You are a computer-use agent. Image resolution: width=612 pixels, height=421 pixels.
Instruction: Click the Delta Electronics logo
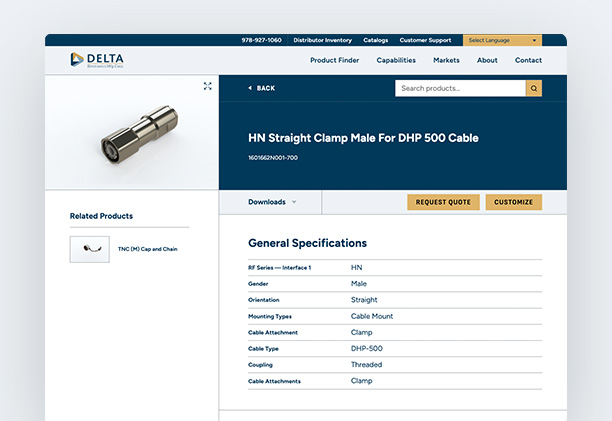97,60
